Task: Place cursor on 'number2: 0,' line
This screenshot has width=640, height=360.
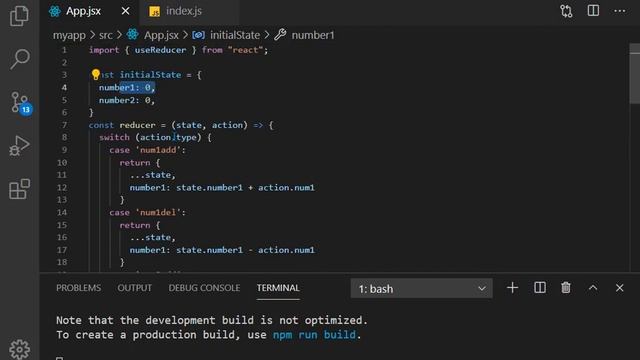Action: click(127, 100)
